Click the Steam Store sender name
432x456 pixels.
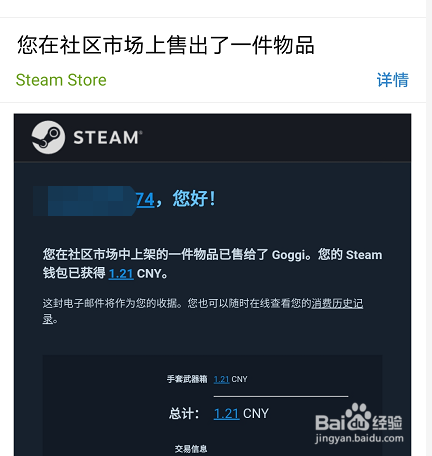(61, 80)
